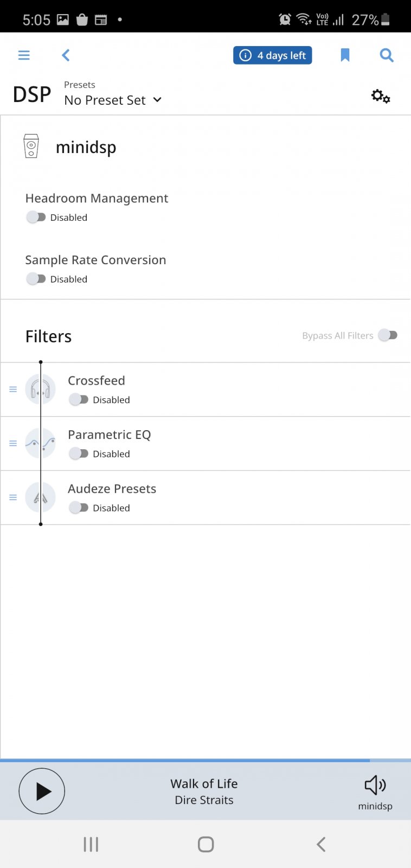The height and width of the screenshot is (868, 411).
Task: Open the bookmark icon in header
Action: (345, 55)
